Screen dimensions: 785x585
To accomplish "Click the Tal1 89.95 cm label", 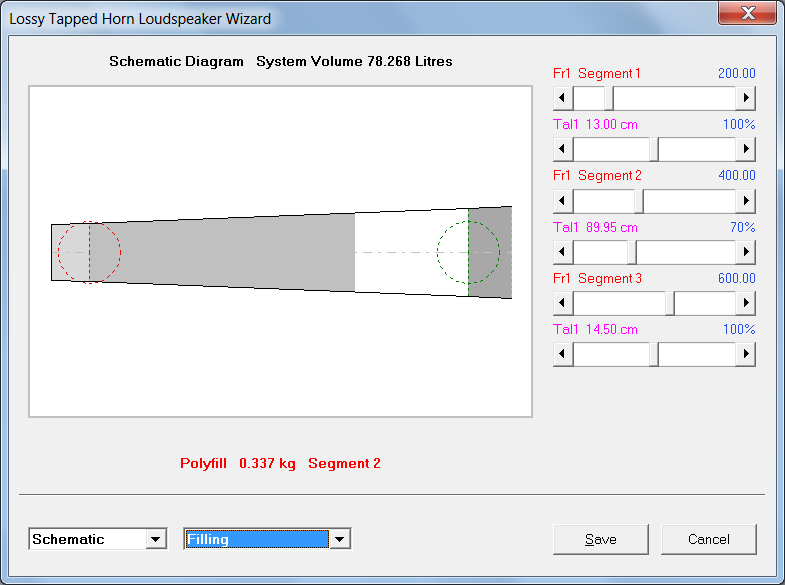I will (595, 227).
